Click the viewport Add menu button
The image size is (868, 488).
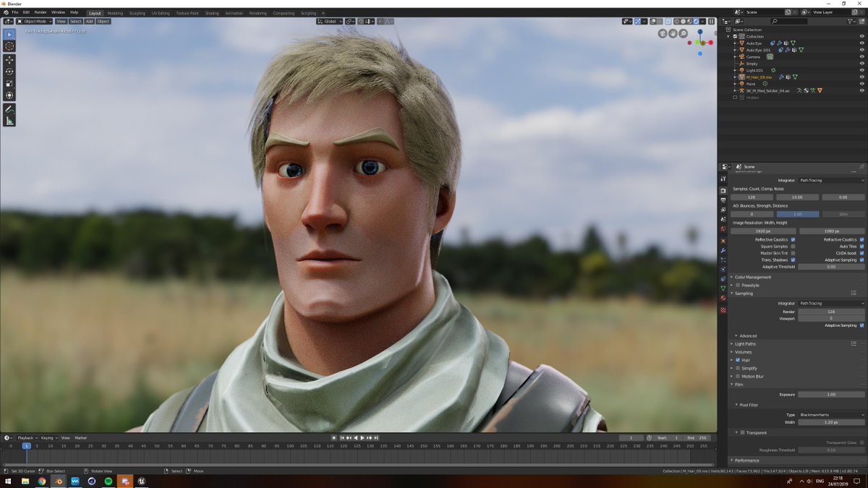(89, 22)
